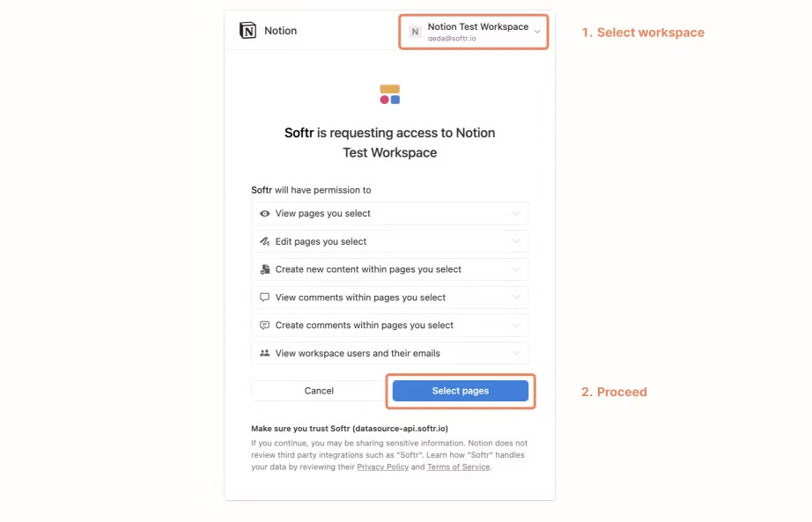Click the blue Select pages button
The height and width of the screenshot is (522, 812).
click(x=460, y=390)
